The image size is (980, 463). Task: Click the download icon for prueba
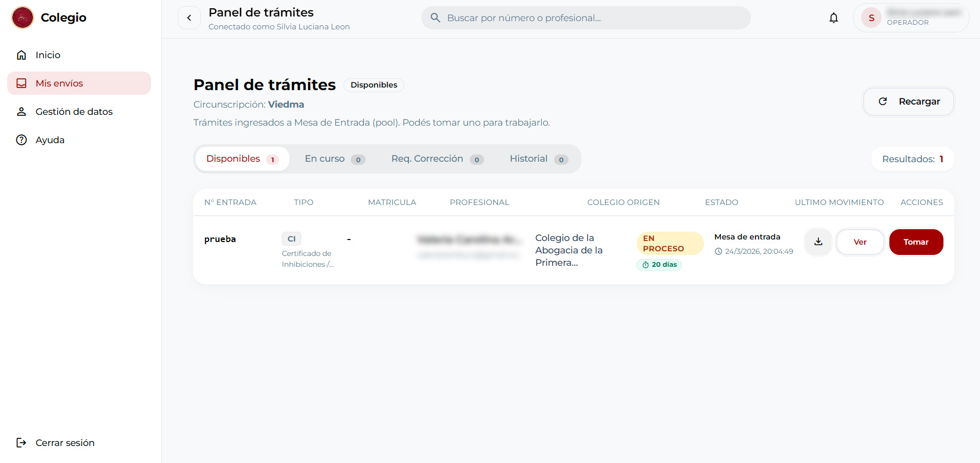pyautogui.click(x=818, y=242)
